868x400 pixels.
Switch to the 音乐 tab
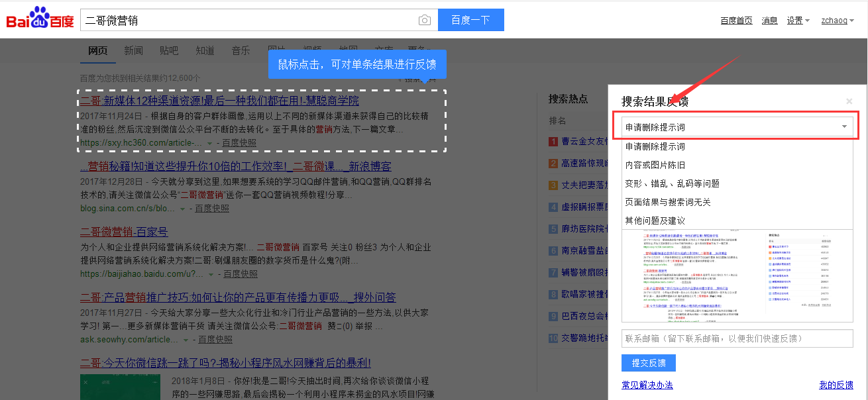(241, 50)
